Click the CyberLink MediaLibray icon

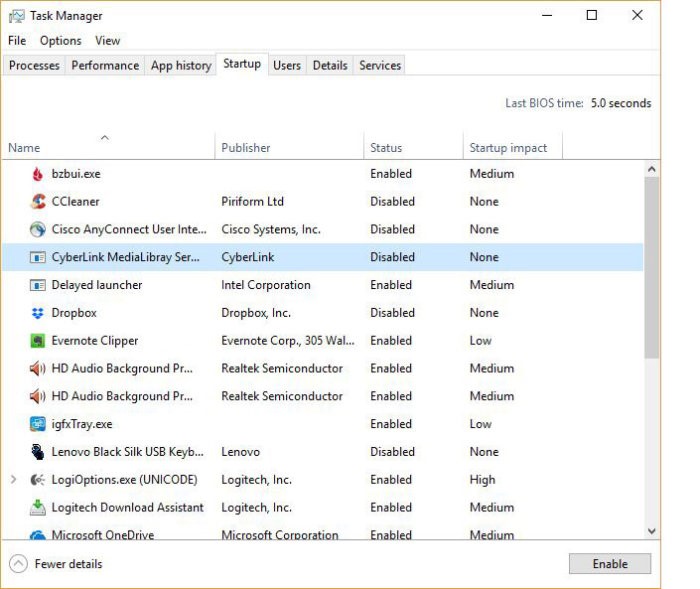[38, 258]
